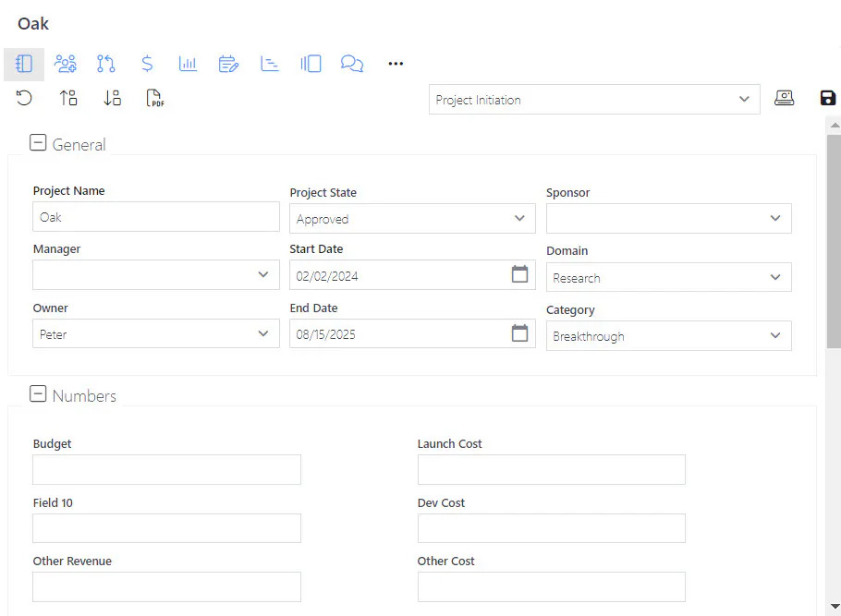Collapse the General section

38,142
